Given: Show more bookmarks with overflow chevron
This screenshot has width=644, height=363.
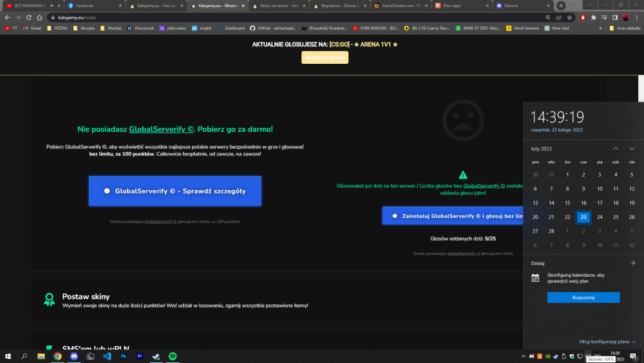Looking at the screenshot, I should 600,28.
